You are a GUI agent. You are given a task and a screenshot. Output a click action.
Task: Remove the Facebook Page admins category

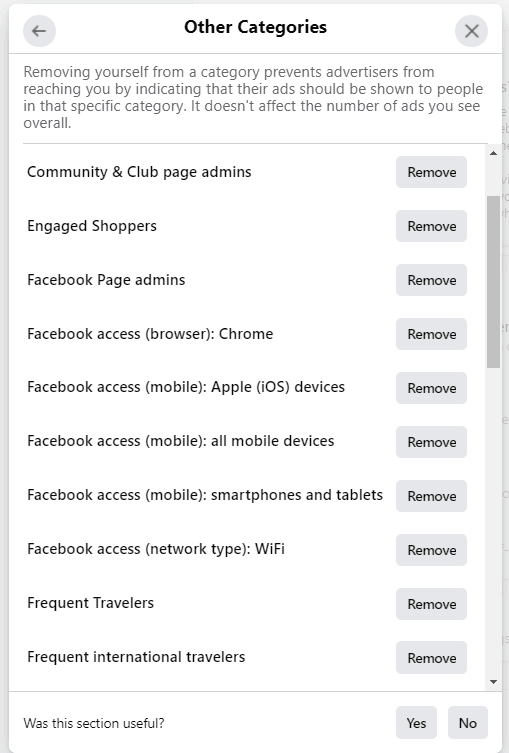[431, 280]
